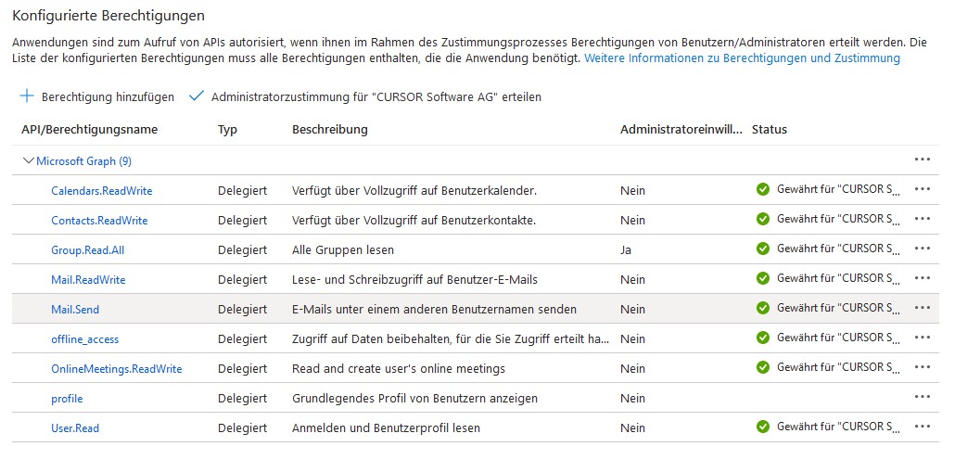
Task: Open the Mail.ReadWrite permission link
Action: 88,280
